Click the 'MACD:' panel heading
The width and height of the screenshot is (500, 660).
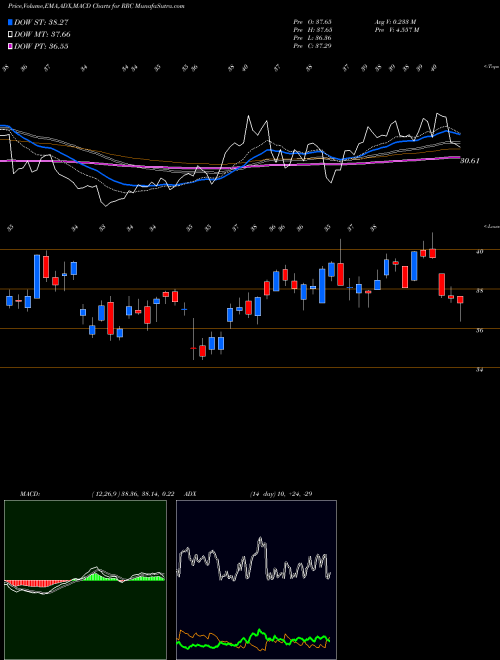coord(29,494)
